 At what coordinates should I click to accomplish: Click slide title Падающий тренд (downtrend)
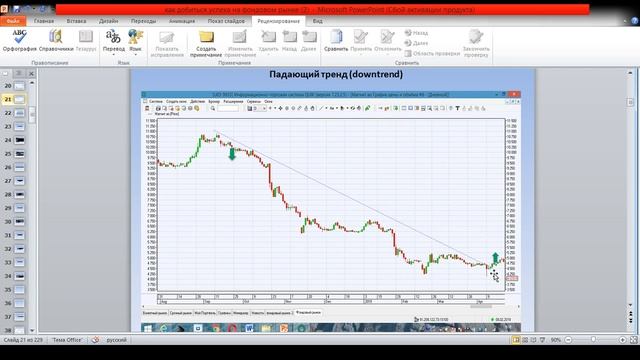(336, 74)
